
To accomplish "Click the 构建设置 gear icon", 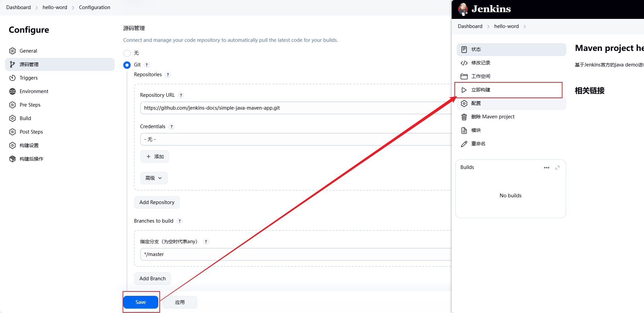I will pyautogui.click(x=12, y=145).
